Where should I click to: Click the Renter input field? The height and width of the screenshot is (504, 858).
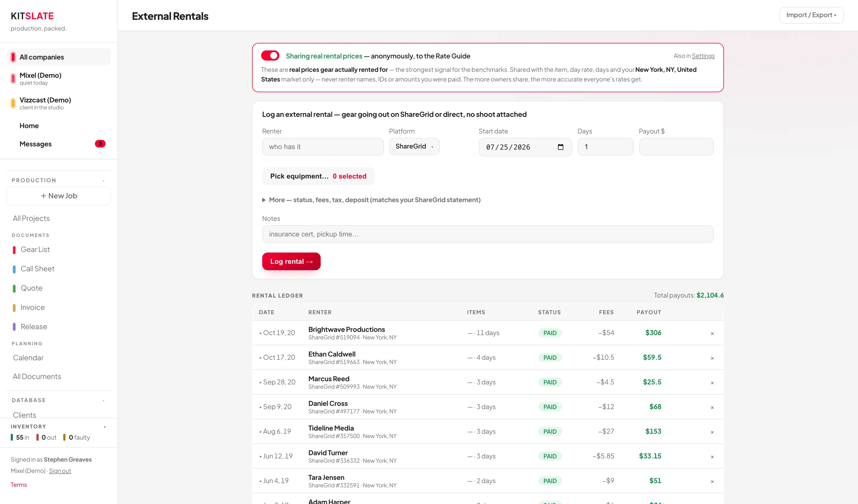[323, 146]
